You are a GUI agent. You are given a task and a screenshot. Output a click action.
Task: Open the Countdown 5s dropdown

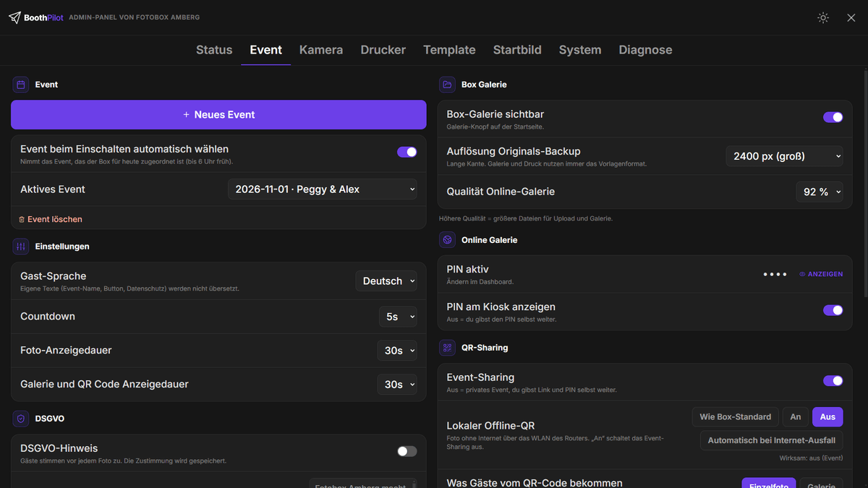[x=398, y=317]
